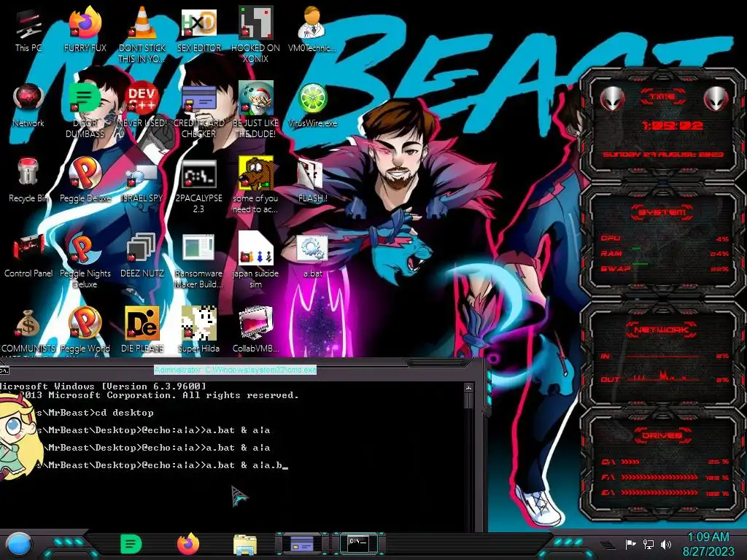
Task: Open BE JUST LIKE THE DUDE icon
Action: coord(255,111)
